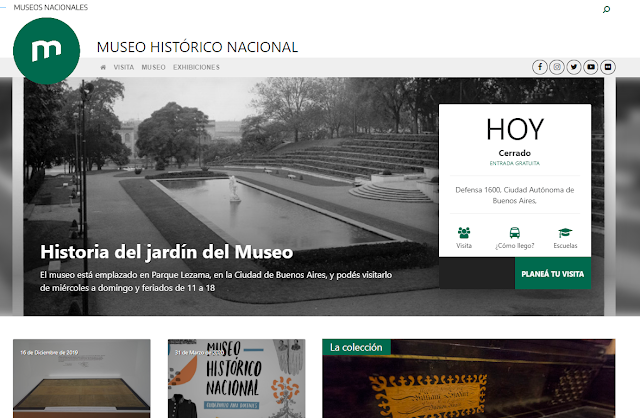Click the ¿Cómo llego? bus icon
Viewport: 640px width, 418px height.
coord(515,233)
